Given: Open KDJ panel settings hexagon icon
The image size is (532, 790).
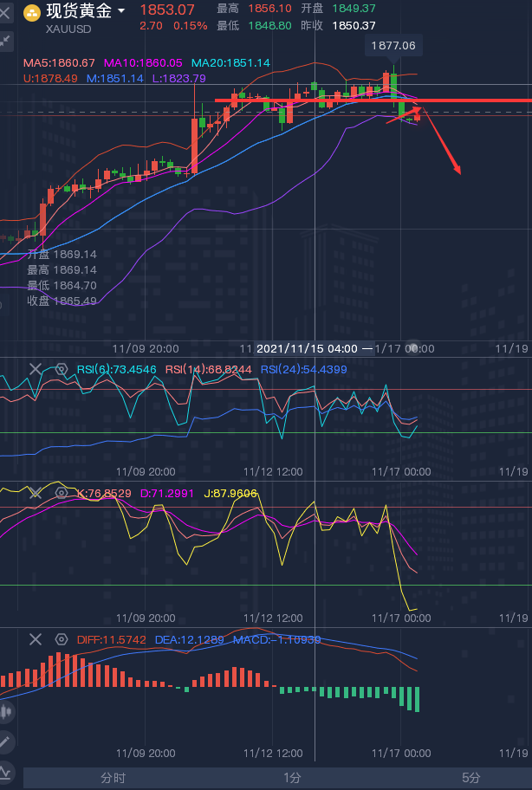Looking at the screenshot, I should (x=61, y=493).
